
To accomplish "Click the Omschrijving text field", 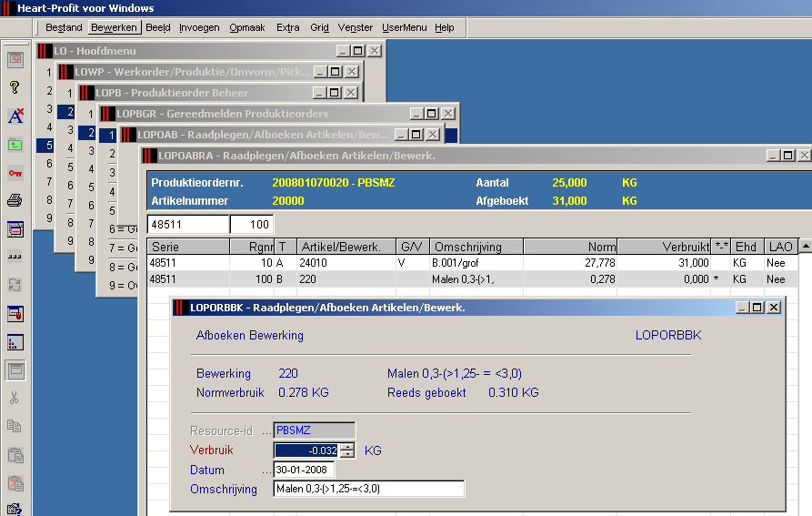I will (x=368, y=489).
